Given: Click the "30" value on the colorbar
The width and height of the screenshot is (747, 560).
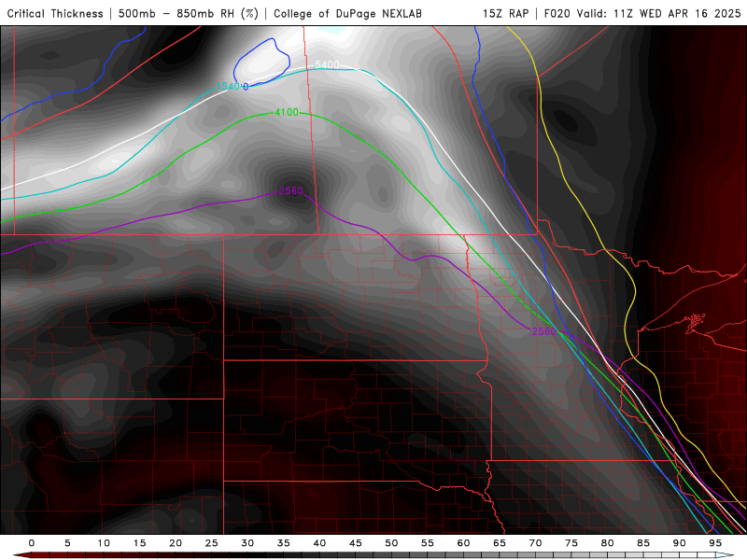Looking at the screenshot, I should pyautogui.click(x=247, y=543).
